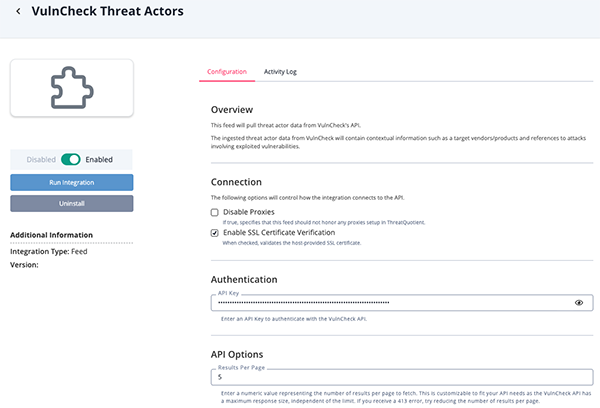This screenshot has height=408, width=600.
Task: Switch to the Activity Log tab
Action: (x=280, y=72)
